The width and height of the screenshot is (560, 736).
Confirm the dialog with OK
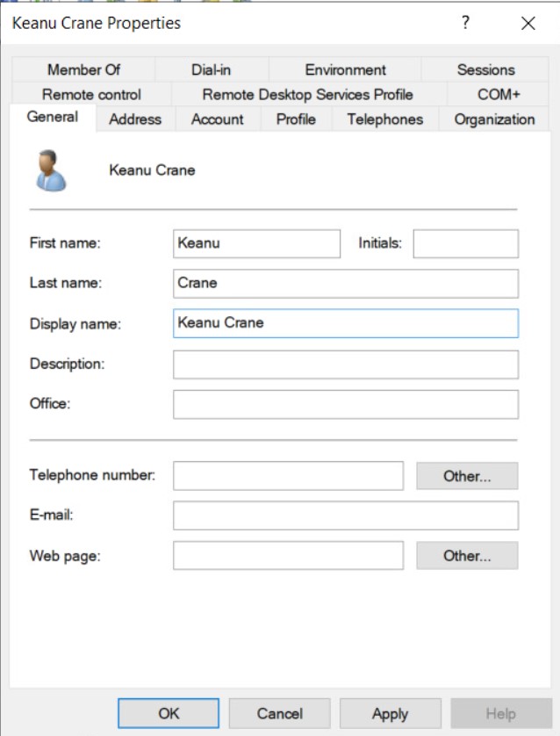tap(168, 713)
